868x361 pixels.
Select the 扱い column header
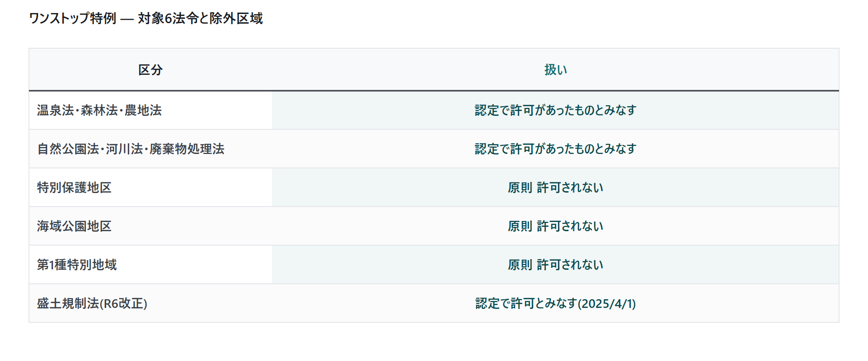556,69
